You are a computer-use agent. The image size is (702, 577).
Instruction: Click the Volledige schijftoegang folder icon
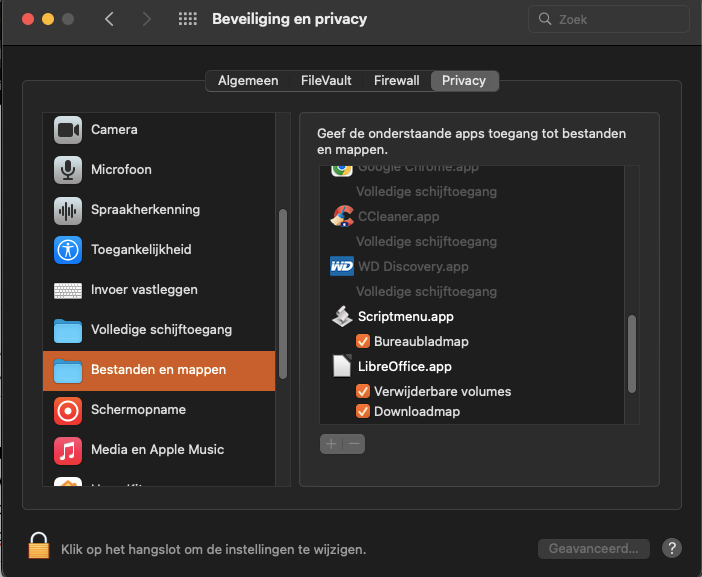[x=68, y=330]
